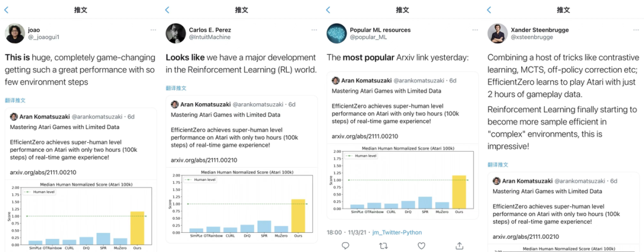Show more options for Xander Steenbrugge's tweet
The height and width of the screenshot is (252, 644).
click(x=636, y=30)
